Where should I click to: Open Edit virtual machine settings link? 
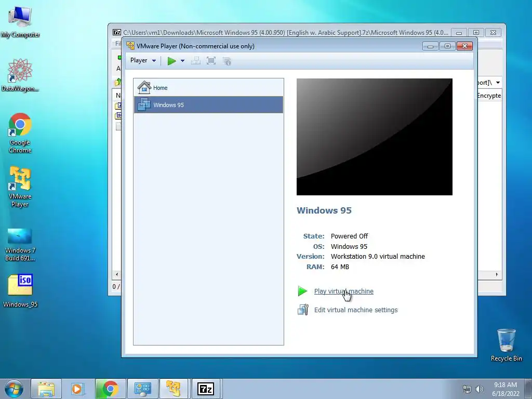355,310
